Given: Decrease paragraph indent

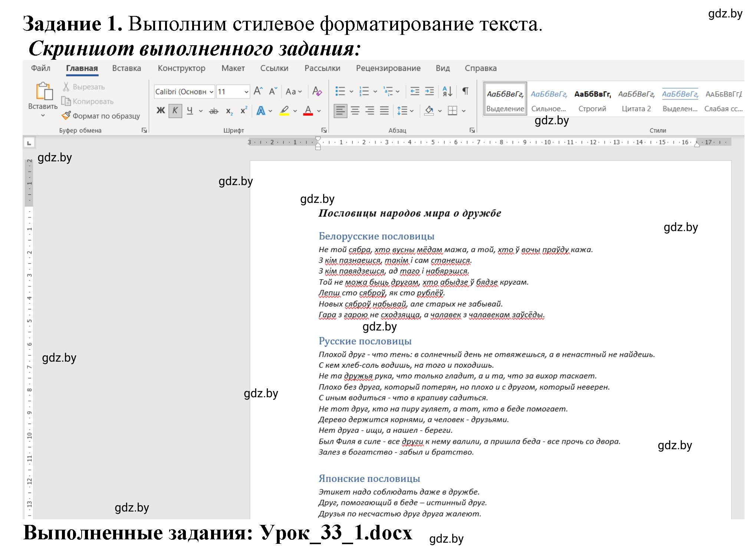Looking at the screenshot, I should pos(415,91).
